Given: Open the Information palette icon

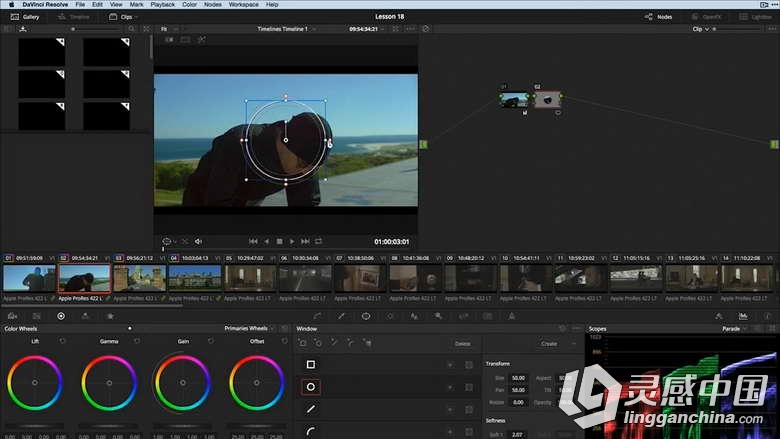Looking at the screenshot, I should coord(767,316).
